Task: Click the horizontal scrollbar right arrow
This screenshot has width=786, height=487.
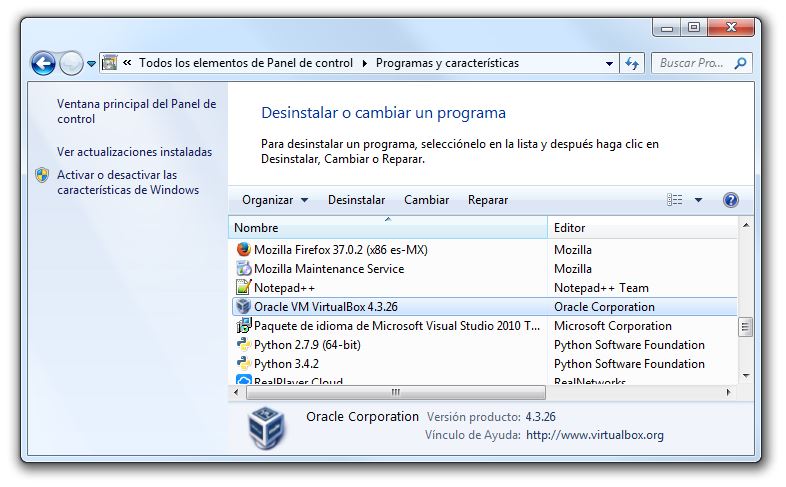Action: pos(728,393)
